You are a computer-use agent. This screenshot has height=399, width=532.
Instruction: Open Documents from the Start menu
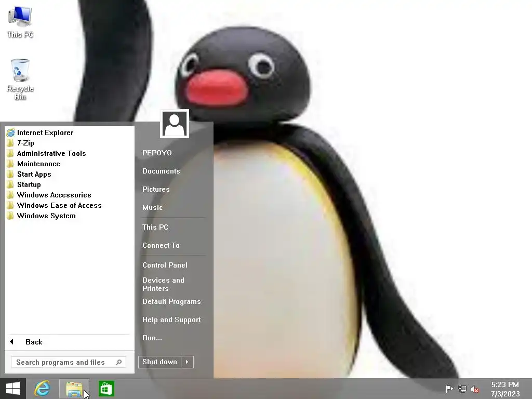161,171
